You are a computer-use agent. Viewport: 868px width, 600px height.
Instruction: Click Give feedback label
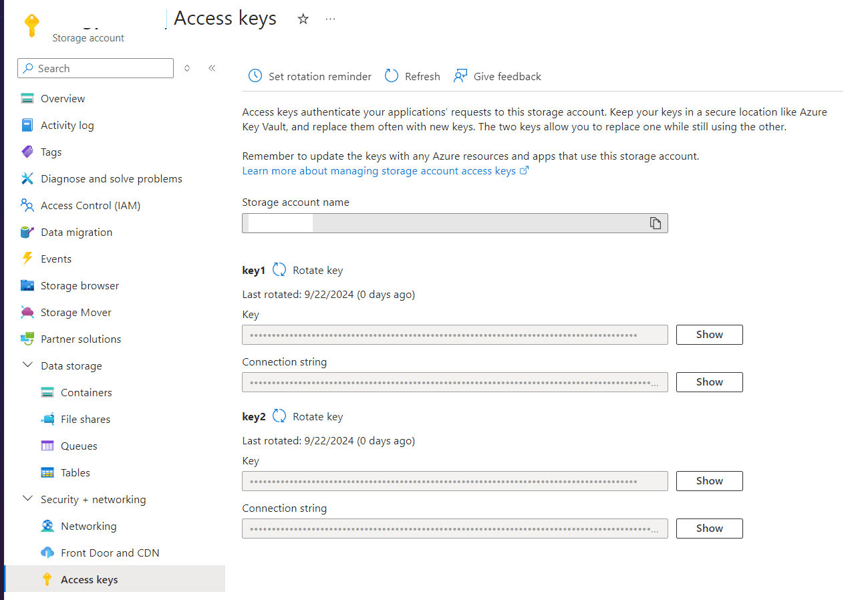[x=507, y=76]
